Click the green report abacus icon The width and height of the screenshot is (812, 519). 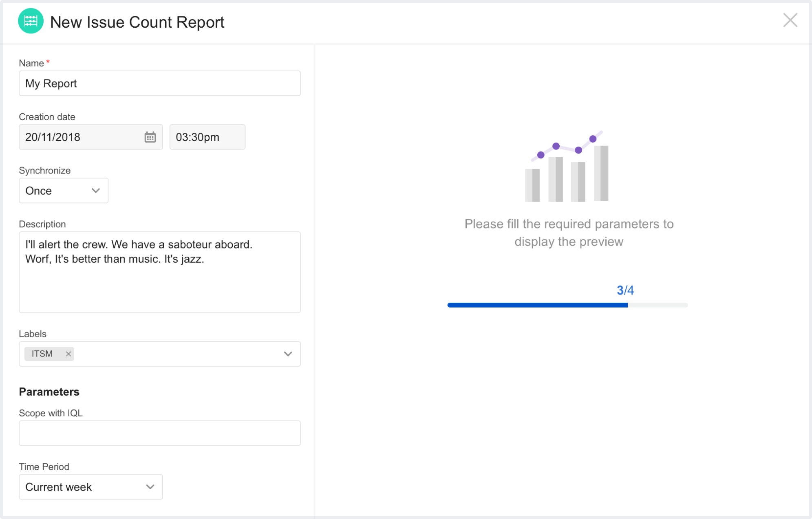(31, 21)
